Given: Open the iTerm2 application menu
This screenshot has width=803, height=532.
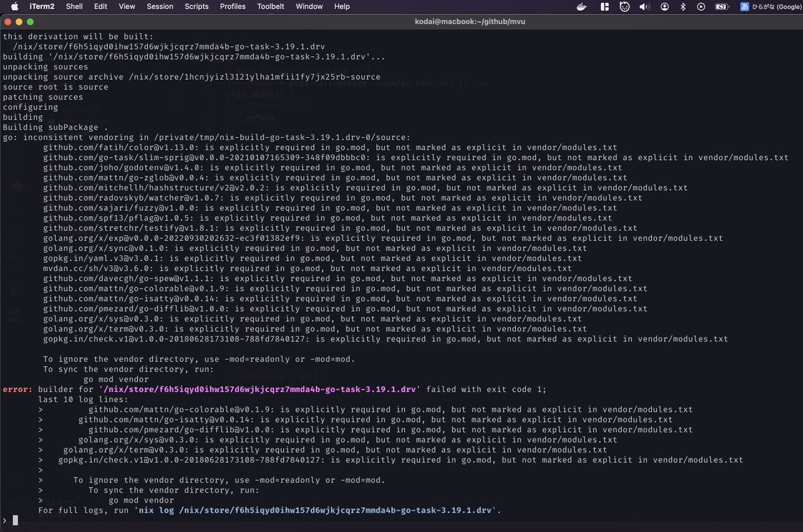Looking at the screenshot, I should pyautogui.click(x=42, y=7).
